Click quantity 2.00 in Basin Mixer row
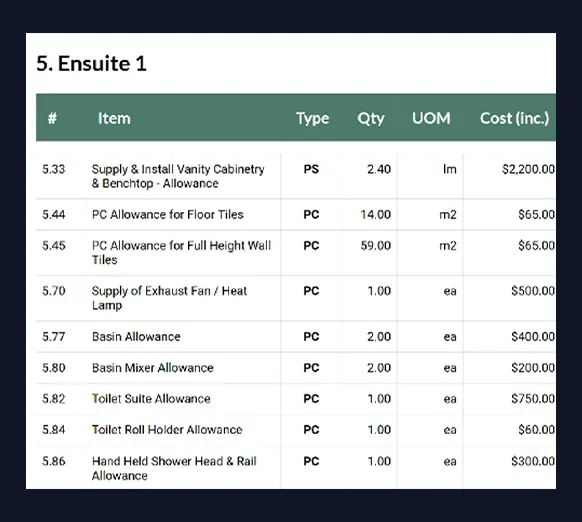The width and height of the screenshot is (582, 522). coord(379,368)
